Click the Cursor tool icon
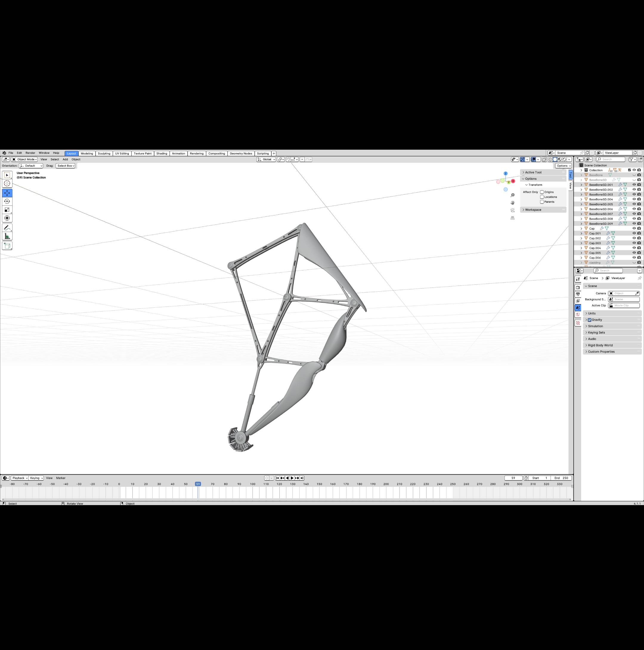This screenshot has height=650, width=644. (7, 183)
